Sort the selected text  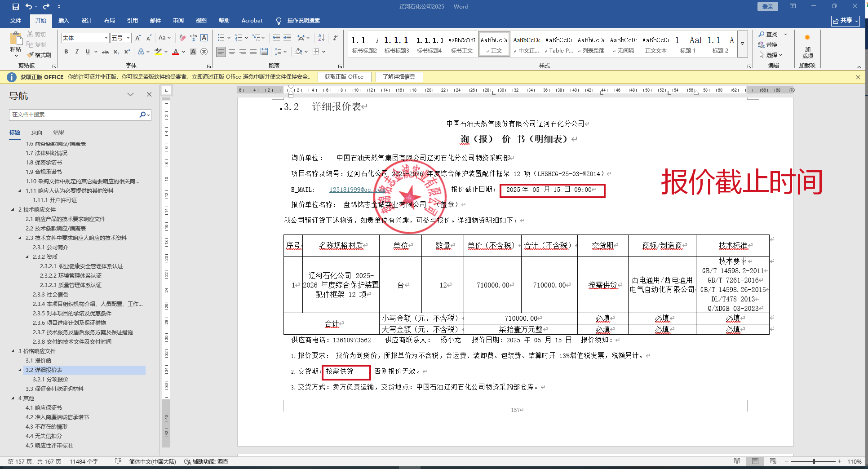coord(321,38)
